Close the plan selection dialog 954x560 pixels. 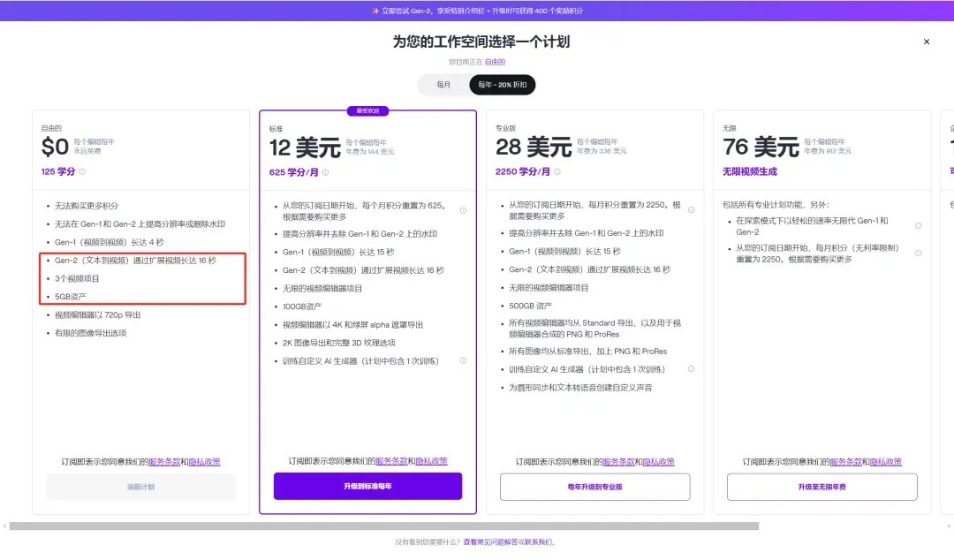point(926,42)
